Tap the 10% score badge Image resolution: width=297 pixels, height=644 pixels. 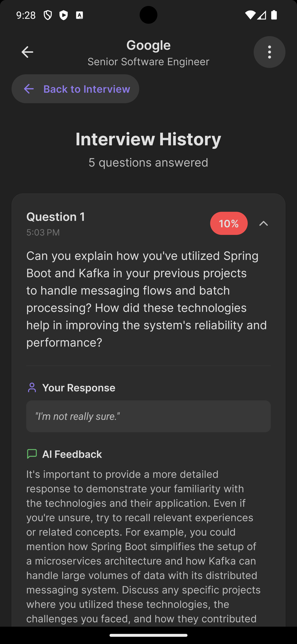coord(229,223)
